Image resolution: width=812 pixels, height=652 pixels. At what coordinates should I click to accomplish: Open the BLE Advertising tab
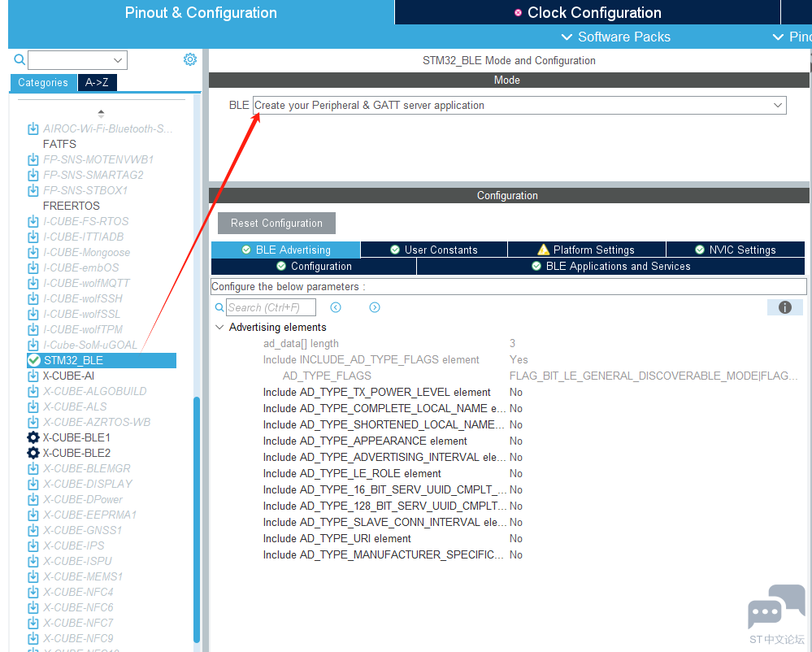286,250
